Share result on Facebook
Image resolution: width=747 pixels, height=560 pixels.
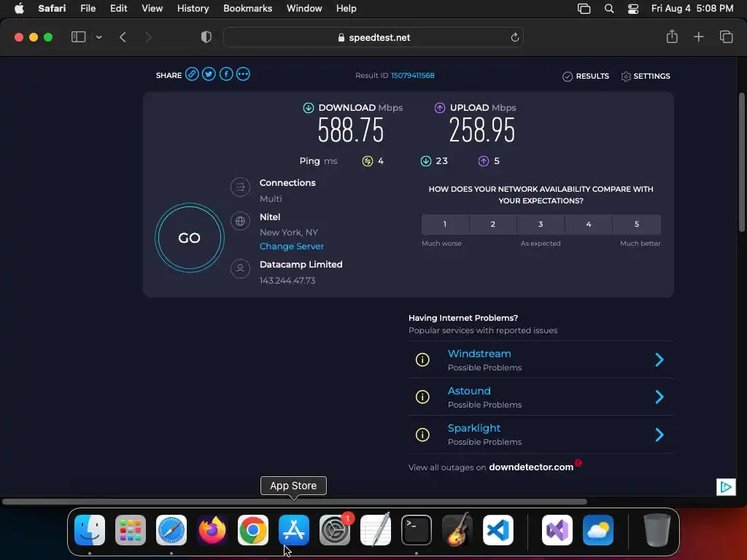click(226, 74)
